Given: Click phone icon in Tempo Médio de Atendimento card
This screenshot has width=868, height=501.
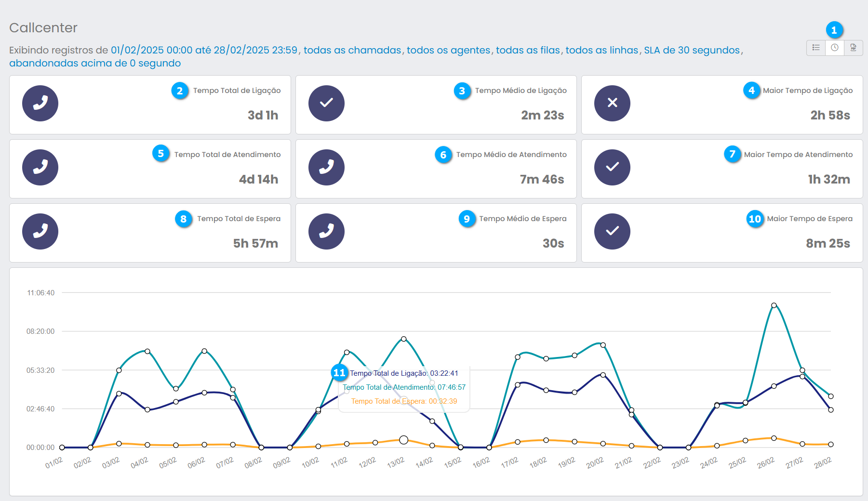Looking at the screenshot, I should (x=326, y=167).
